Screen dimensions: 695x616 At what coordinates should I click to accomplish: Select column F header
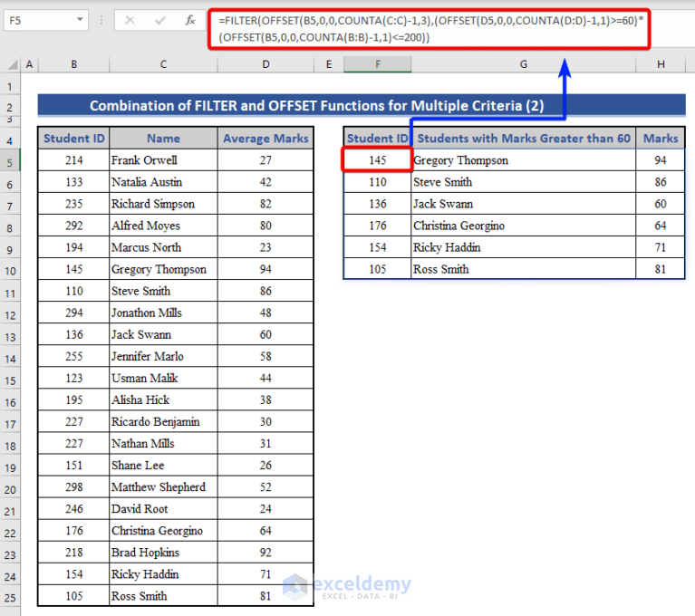point(378,64)
